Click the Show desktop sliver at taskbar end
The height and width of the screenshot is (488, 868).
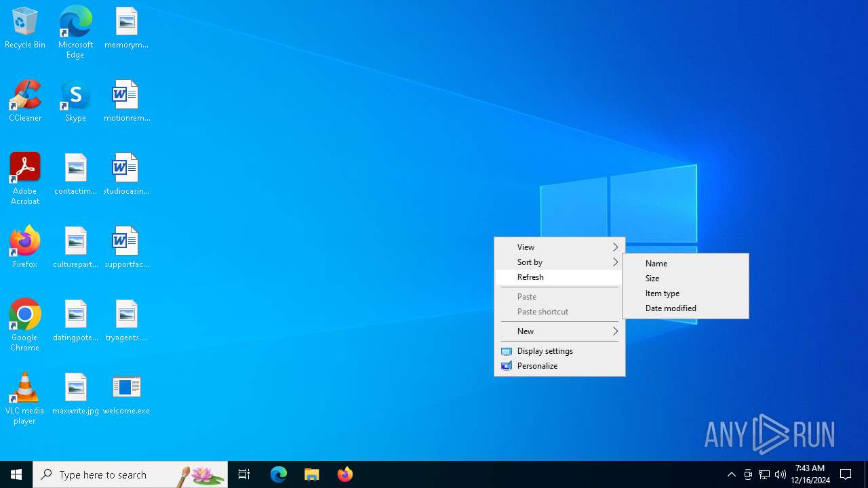[x=866, y=474]
